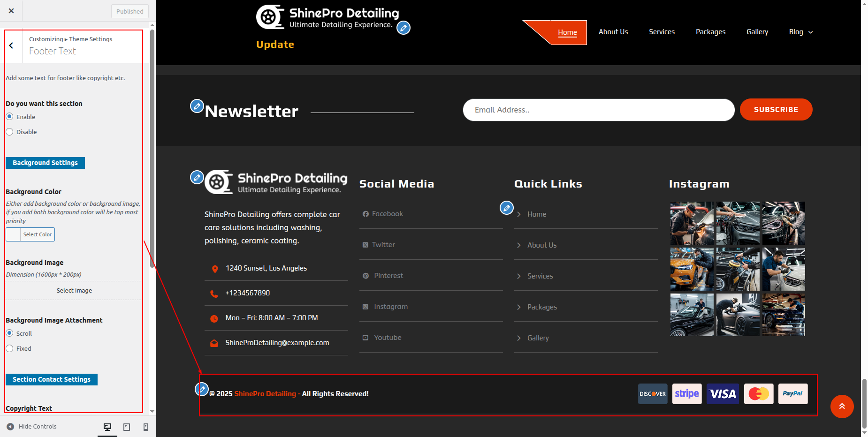Click the scroll-to-top arrow button
The image size is (868, 437).
tap(842, 407)
